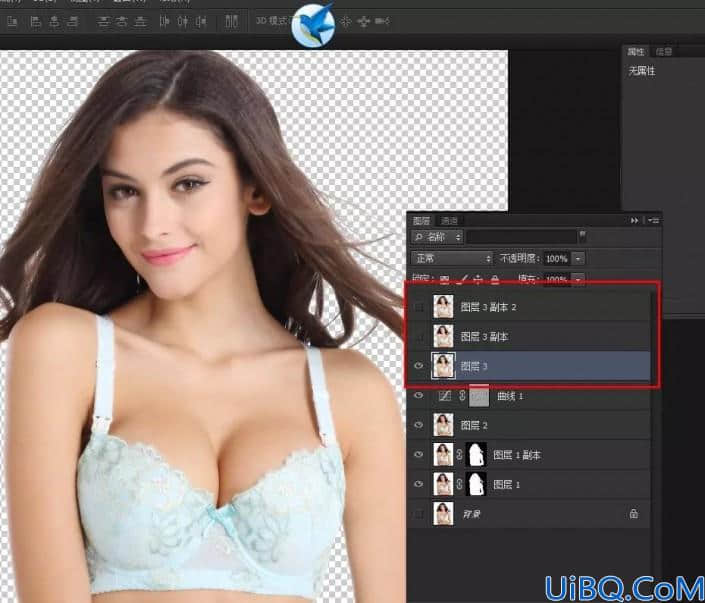Screen dimensions: 705x603
Task: Click the lock all padlock icon
Action: pyautogui.click(x=495, y=280)
